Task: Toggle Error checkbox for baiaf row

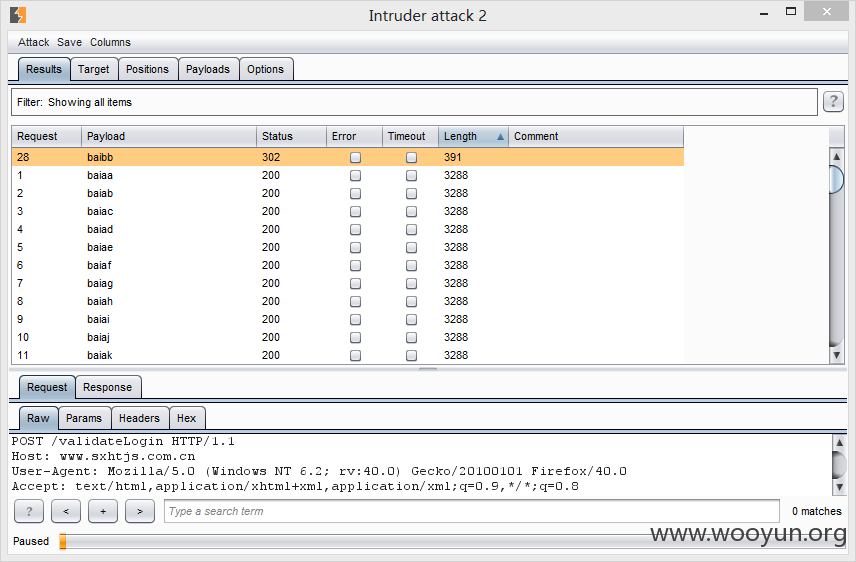Action: [355, 265]
